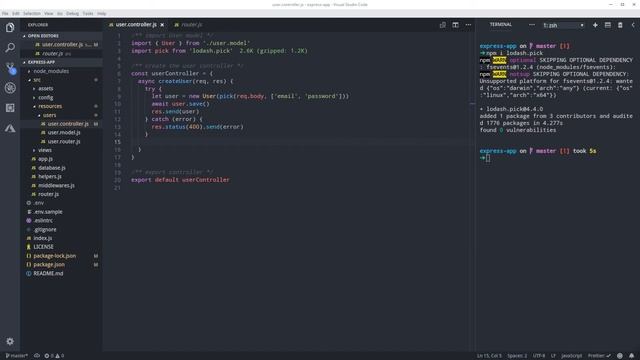Viewport: 640px width, 360px height.
Task: Open the editor More Actions menu
Action: click(x=468, y=25)
